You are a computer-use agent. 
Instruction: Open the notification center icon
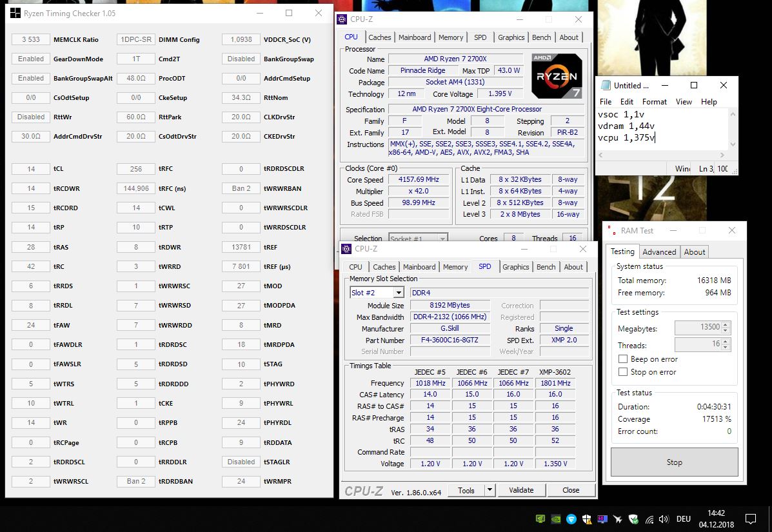click(751, 518)
